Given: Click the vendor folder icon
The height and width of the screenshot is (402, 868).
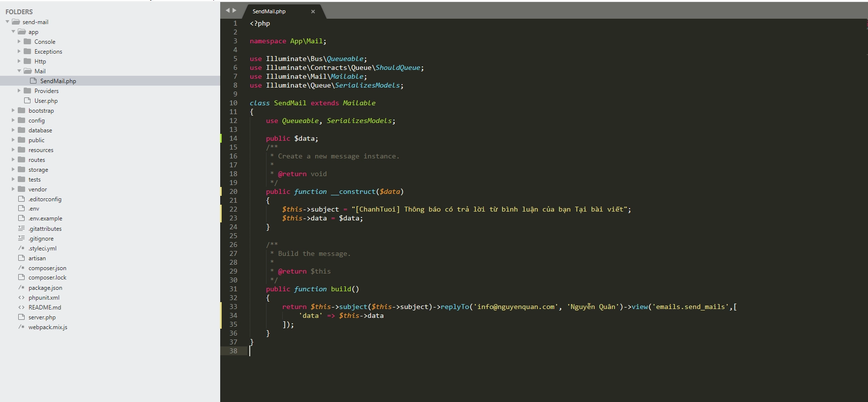Looking at the screenshot, I should pos(22,189).
